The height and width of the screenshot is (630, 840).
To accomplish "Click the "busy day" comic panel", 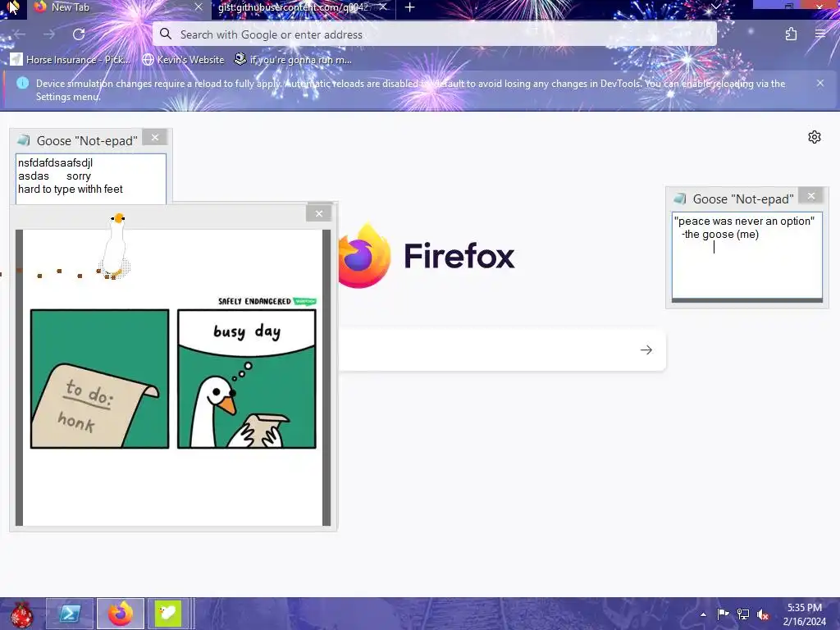I will (247, 379).
